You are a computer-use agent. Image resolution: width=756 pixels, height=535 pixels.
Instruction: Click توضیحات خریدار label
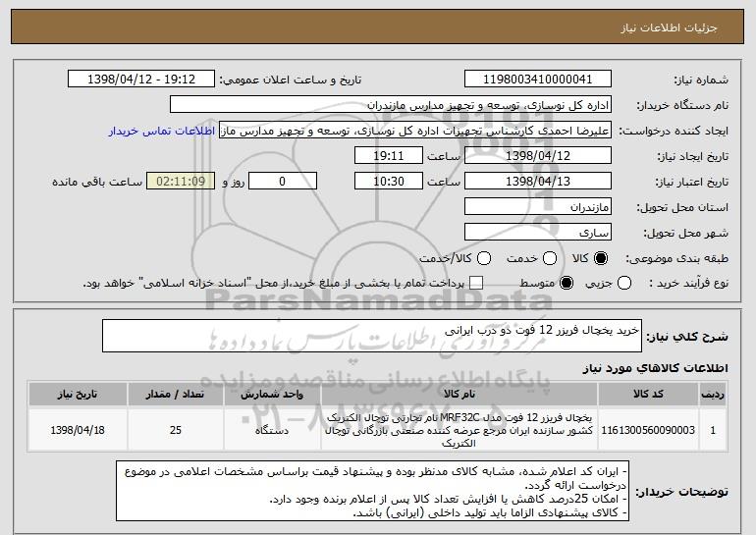(x=681, y=492)
